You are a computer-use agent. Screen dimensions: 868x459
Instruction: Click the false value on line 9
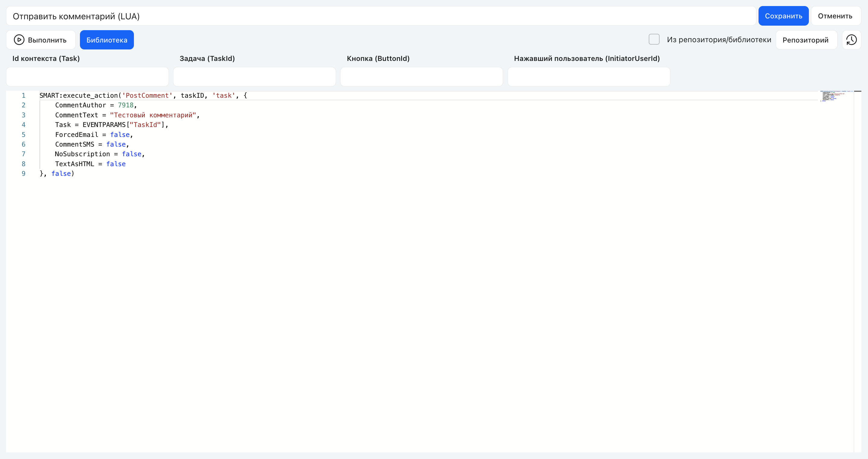[61, 173]
